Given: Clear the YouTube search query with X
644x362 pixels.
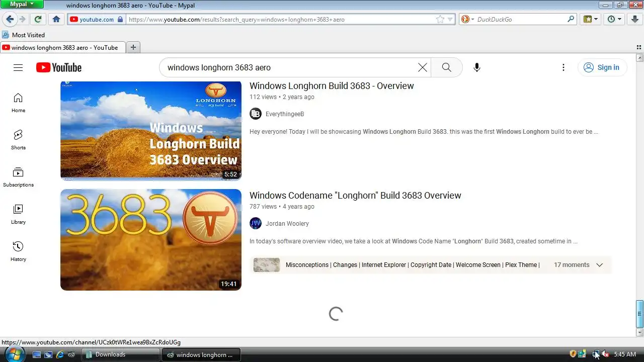Looking at the screenshot, I should [423, 67].
